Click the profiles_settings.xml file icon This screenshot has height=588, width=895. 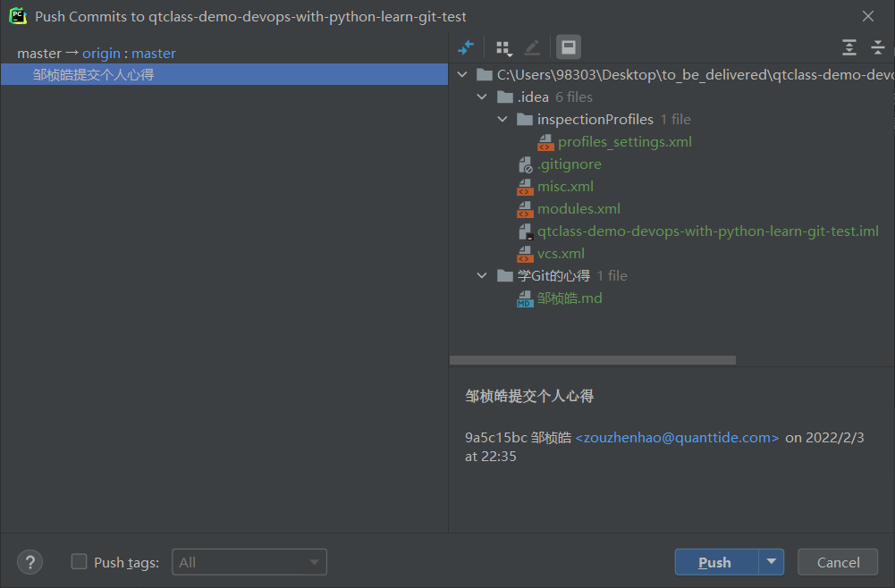tap(545, 142)
